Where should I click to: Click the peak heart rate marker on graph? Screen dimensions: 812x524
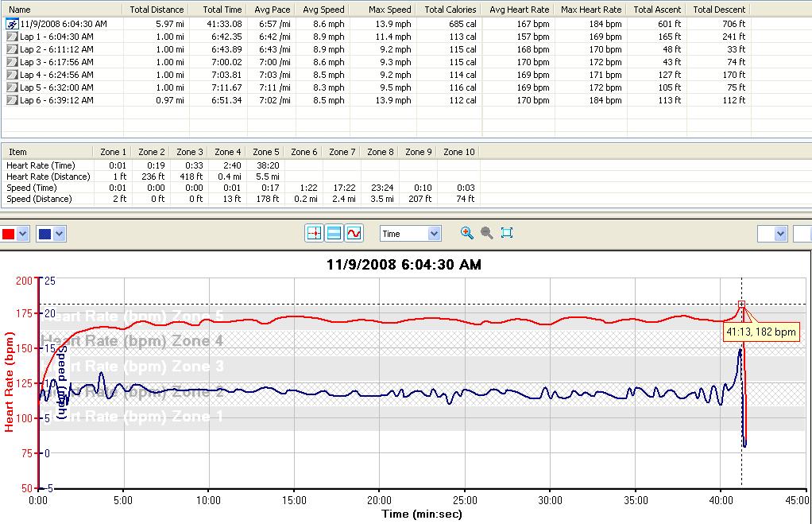(x=741, y=305)
